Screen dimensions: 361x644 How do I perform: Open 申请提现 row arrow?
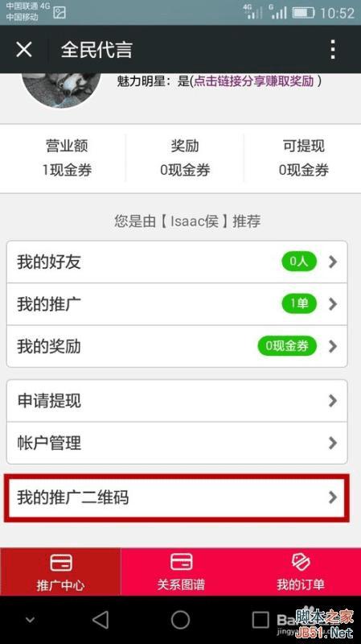[x=333, y=401]
